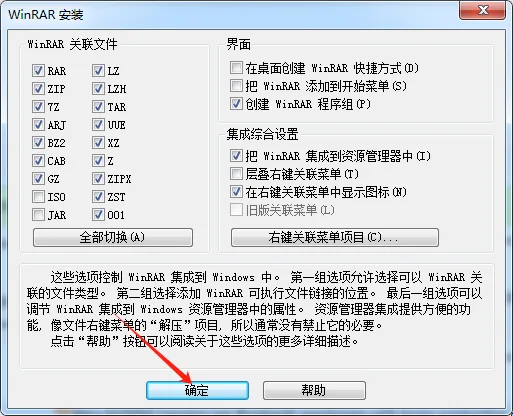Check 把 WinRAR 添加到开始菜单 option
513x416 pixels.
pyautogui.click(x=236, y=86)
